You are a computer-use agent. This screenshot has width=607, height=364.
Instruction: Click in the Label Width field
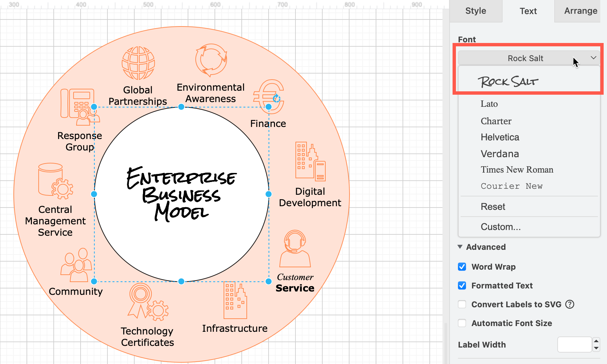click(574, 345)
